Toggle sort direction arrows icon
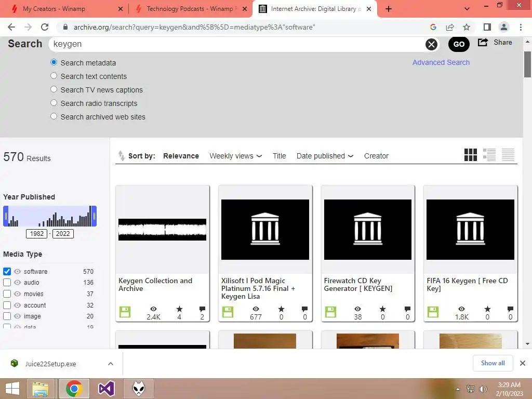Screen dimensions: 532x399 121,156
